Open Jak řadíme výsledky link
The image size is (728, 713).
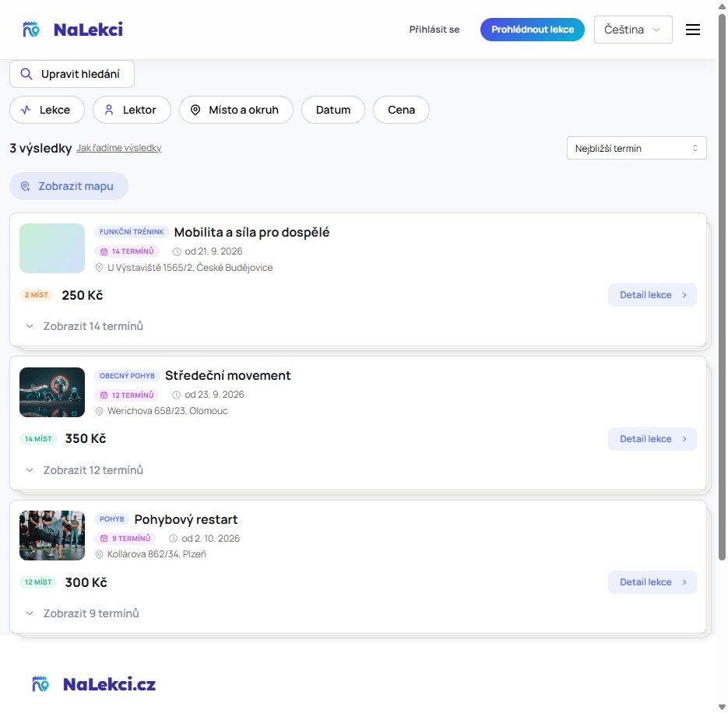coord(119,148)
